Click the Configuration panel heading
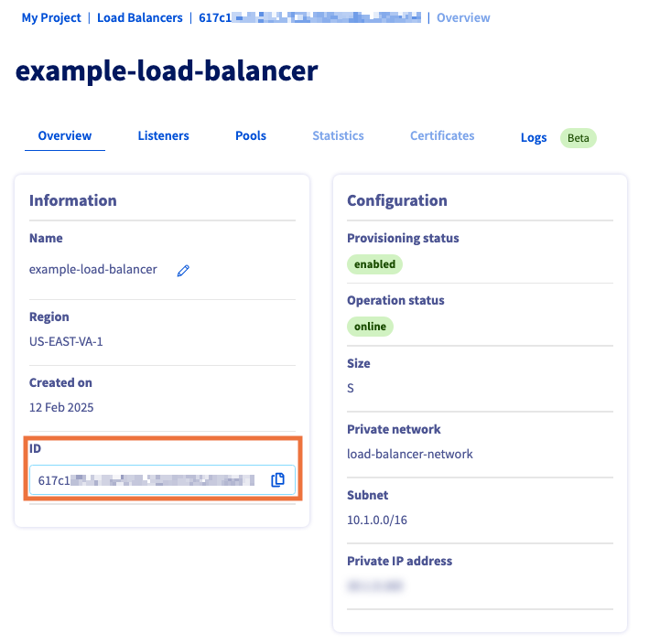 [397, 200]
